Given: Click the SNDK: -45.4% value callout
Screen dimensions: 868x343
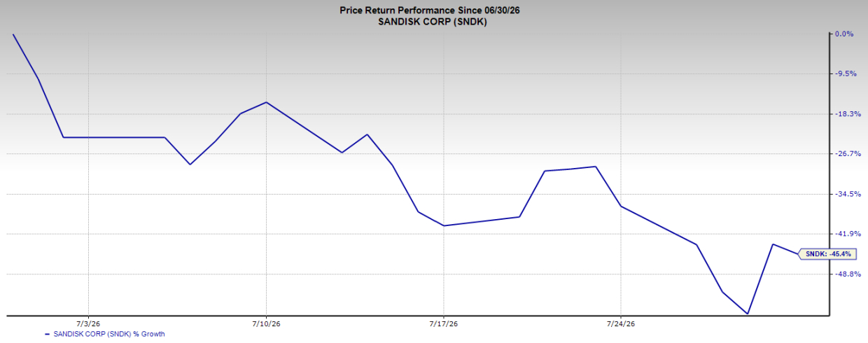Looking at the screenshot, I should click(827, 254).
